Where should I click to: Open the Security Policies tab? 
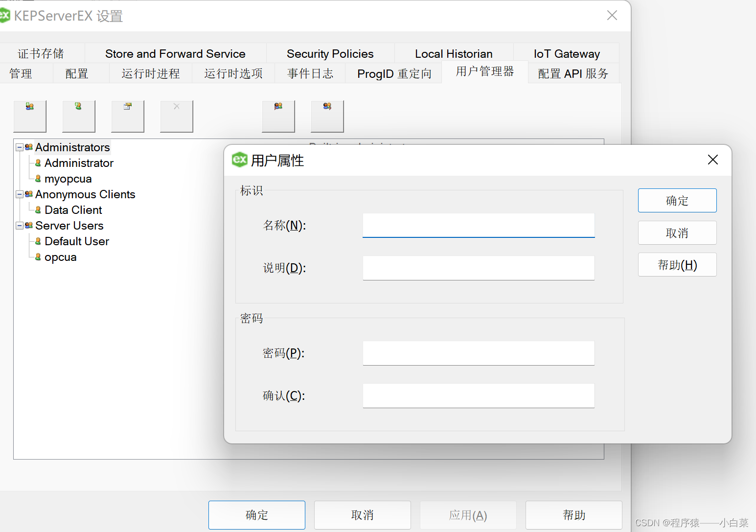coord(330,53)
